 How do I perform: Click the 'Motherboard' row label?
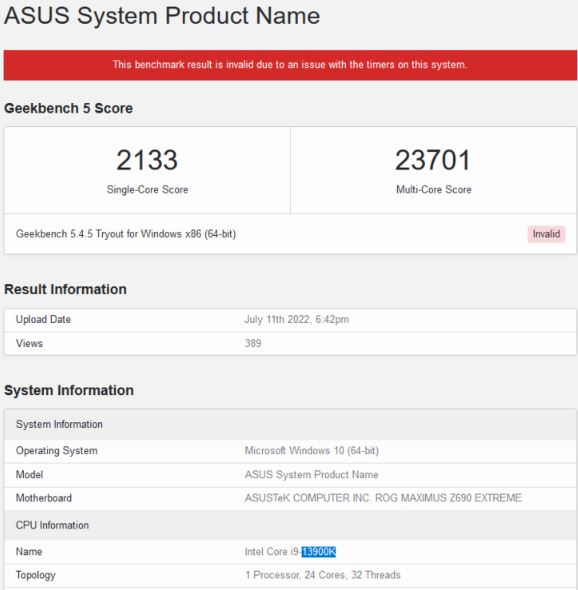(44, 498)
